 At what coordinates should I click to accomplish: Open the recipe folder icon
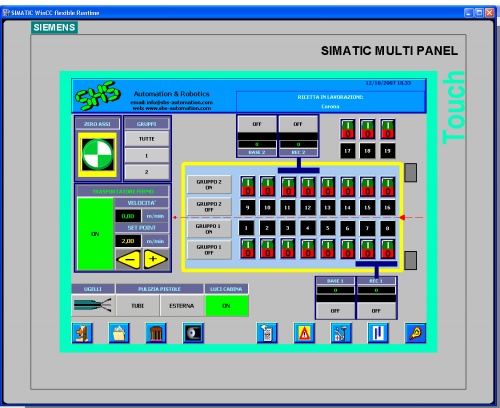pos(119,333)
